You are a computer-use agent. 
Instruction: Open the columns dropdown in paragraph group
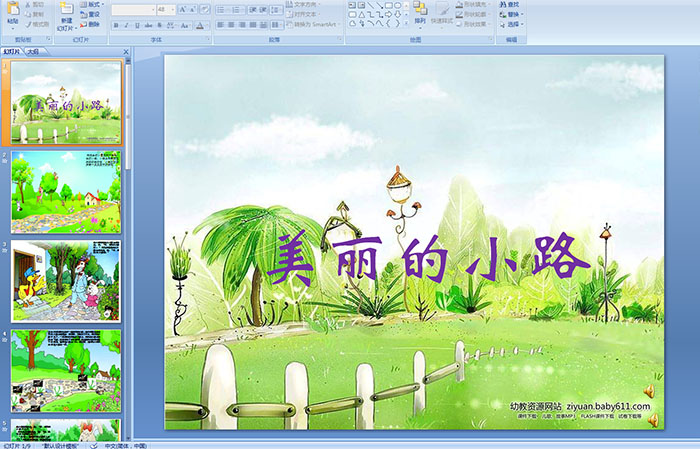click(277, 25)
